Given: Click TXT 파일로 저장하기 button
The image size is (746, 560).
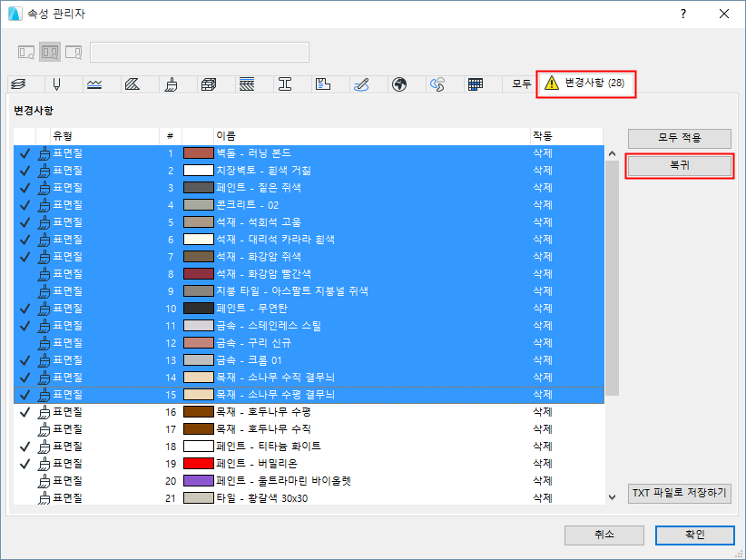Looking at the screenshot, I should (680, 494).
